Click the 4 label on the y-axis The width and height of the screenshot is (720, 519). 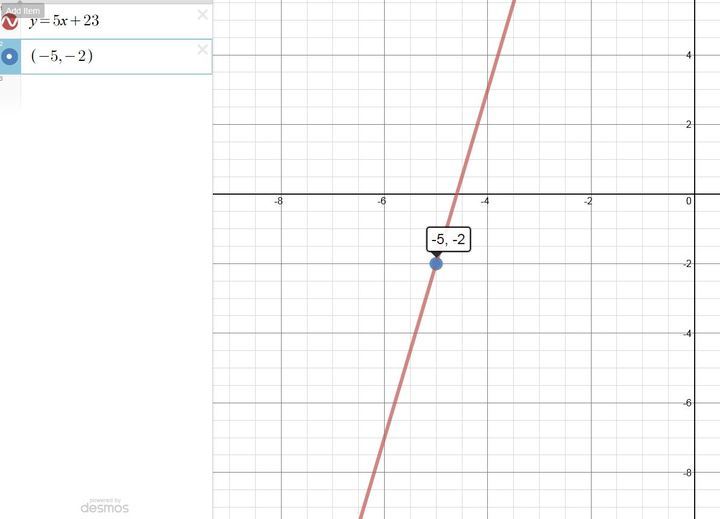[688, 55]
